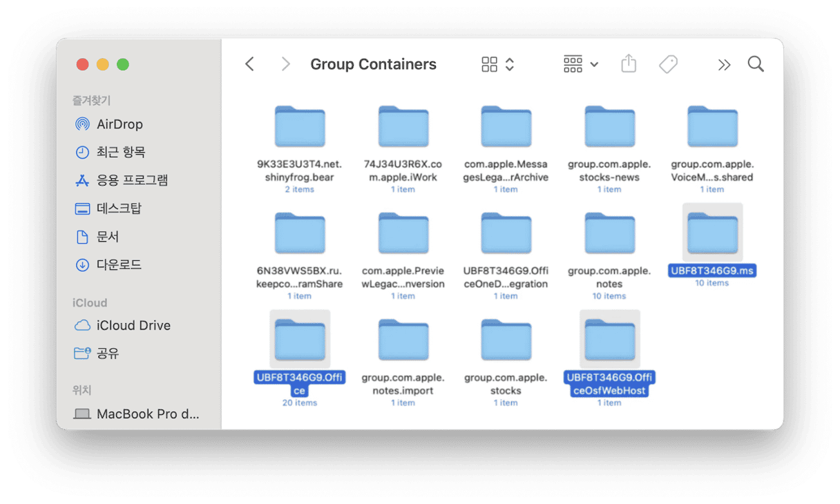Select the highlighted UBF8T346G9.Office folder
Viewport: 840px width, 504px height.
click(x=300, y=340)
